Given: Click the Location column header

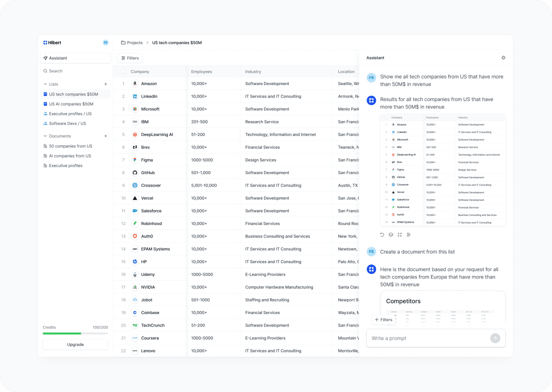Looking at the screenshot, I should (346, 71).
